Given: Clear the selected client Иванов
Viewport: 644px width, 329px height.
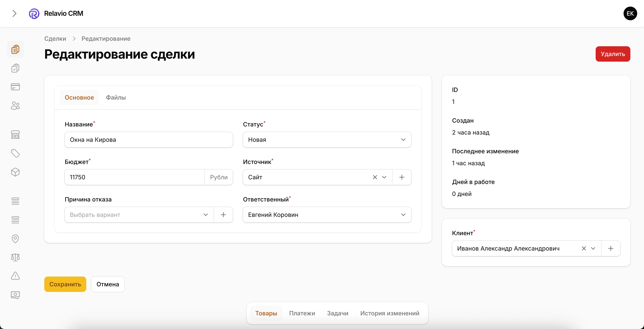Looking at the screenshot, I should [584, 248].
